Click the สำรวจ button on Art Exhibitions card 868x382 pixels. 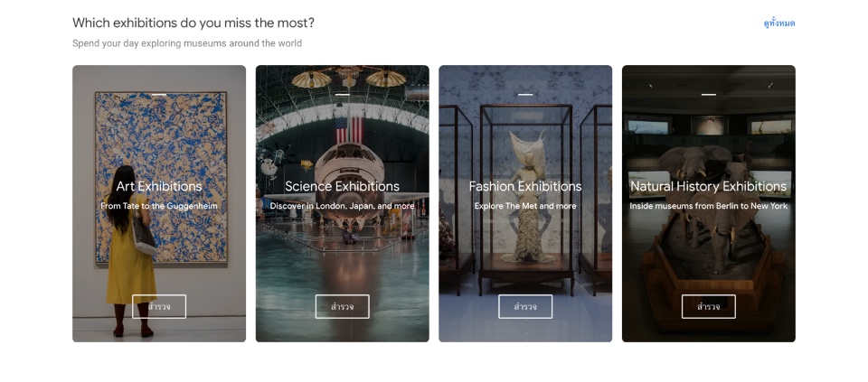click(x=159, y=307)
